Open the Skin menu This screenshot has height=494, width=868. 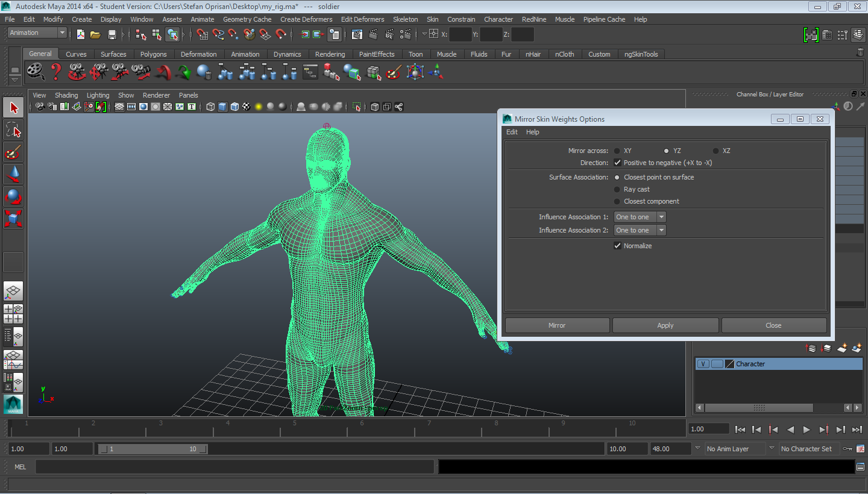click(432, 19)
